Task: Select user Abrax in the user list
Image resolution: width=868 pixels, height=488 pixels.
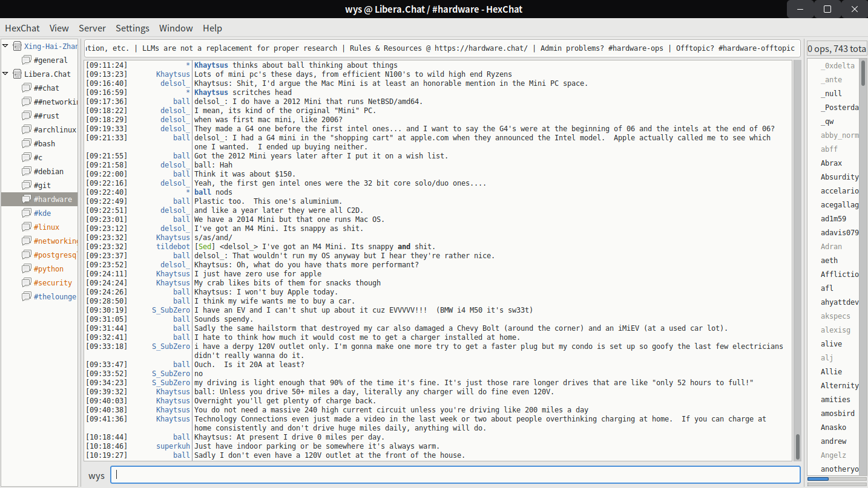Action: [x=831, y=163]
